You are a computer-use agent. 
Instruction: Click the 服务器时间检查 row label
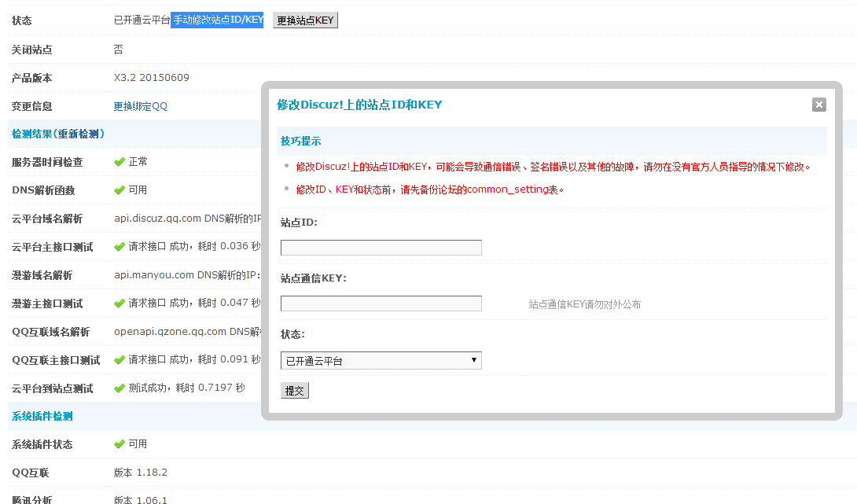coord(47,162)
